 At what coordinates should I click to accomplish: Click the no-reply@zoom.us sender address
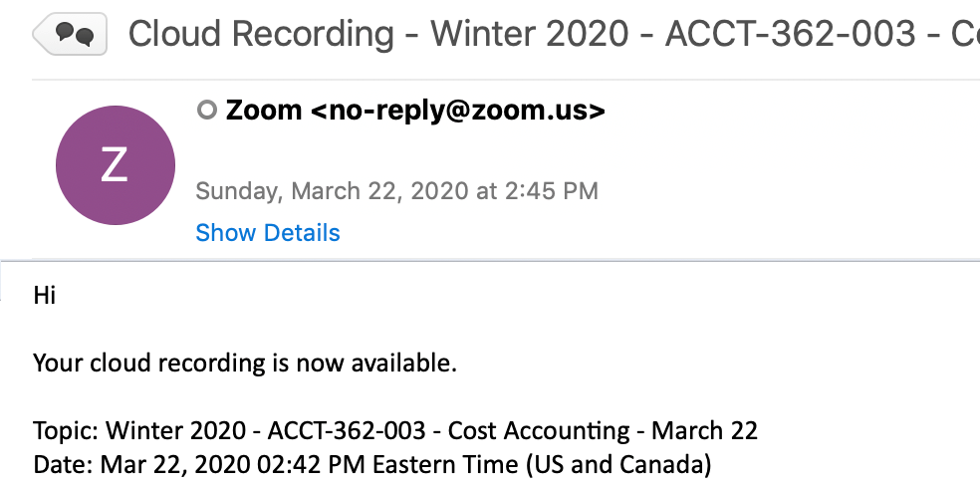pyautogui.click(x=458, y=110)
